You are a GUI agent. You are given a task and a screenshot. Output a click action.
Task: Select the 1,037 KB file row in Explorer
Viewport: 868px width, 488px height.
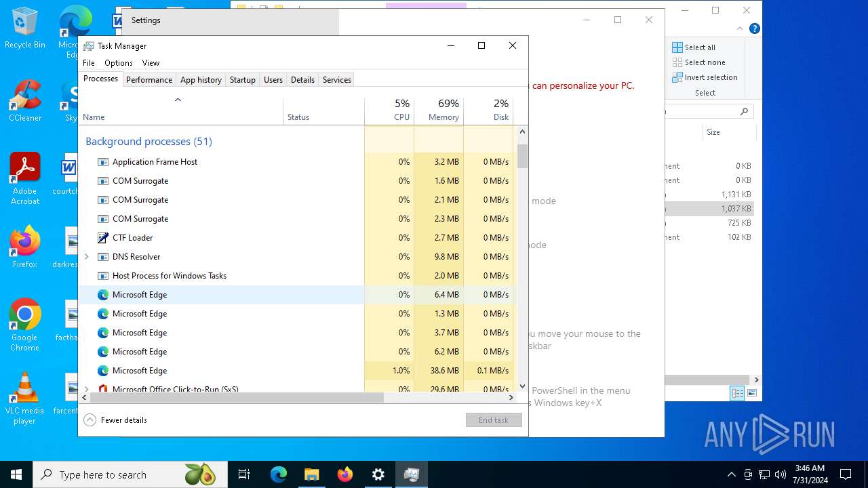coord(709,209)
